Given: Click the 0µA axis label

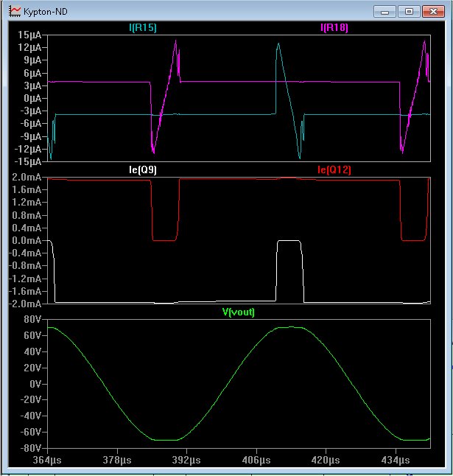Looking at the screenshot, I should [x=32, y=98].
